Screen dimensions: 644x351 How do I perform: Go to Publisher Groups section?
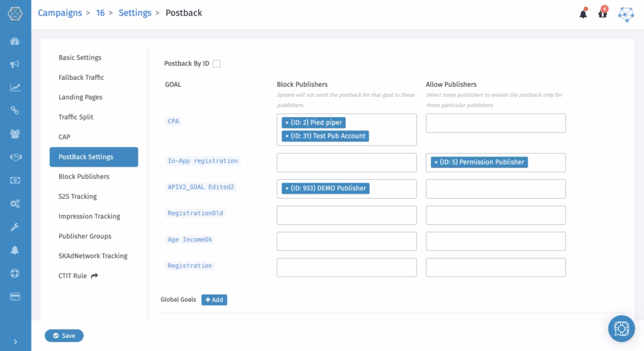coord(85,237)
